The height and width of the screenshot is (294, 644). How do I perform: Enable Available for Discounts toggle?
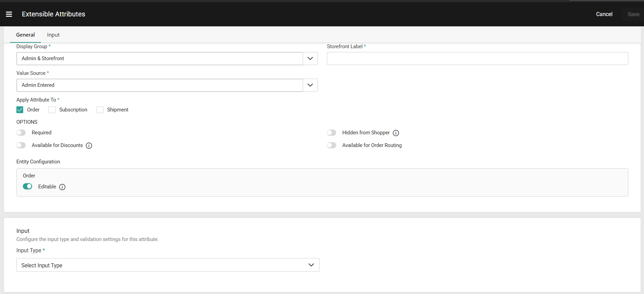point(21,145)
